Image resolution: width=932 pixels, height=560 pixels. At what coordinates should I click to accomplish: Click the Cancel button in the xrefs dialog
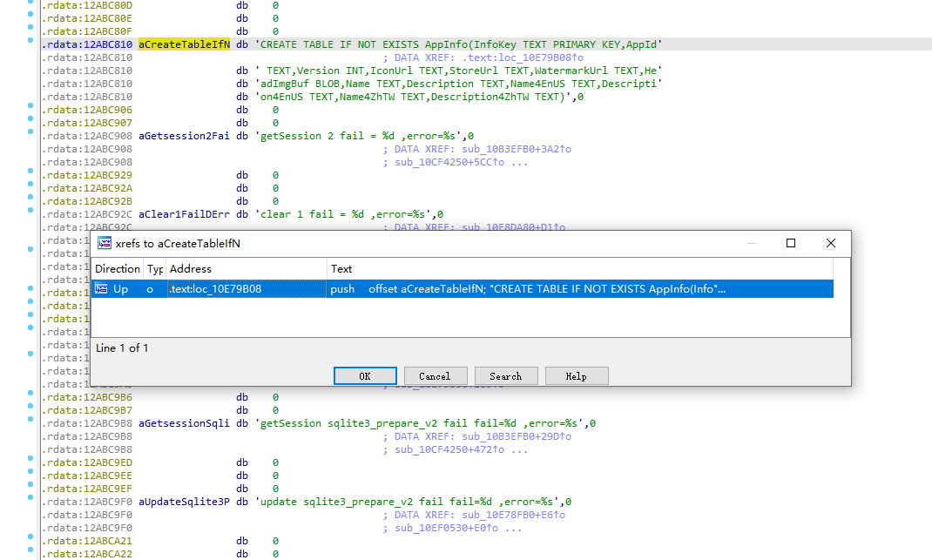coord(436,375)
